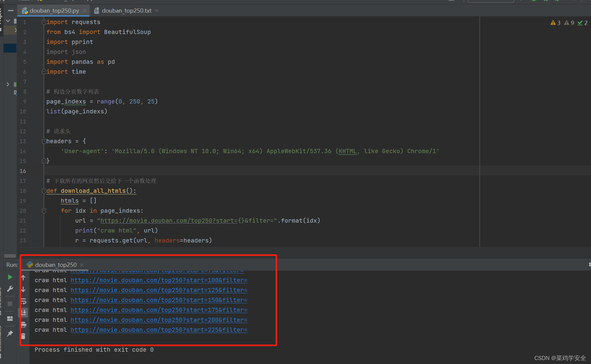Click 'print("craw html", url)' on line 22
591x364 pixels.
116,231
